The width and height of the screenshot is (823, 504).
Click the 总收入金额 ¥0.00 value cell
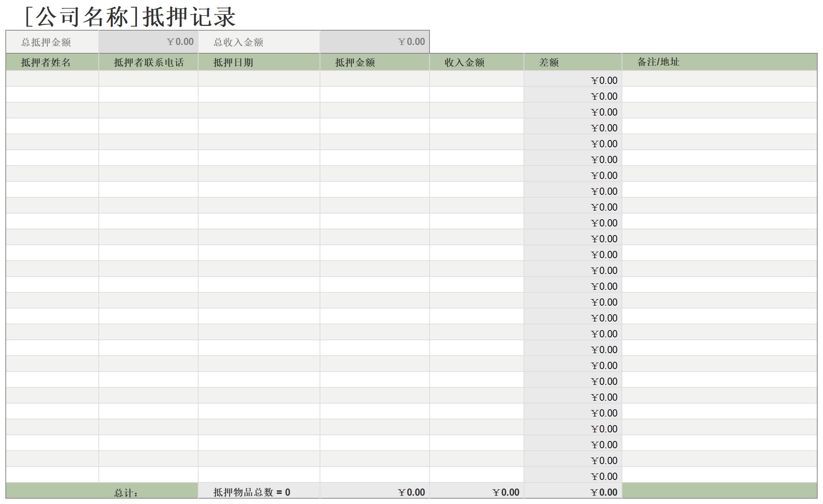[374, 42]
